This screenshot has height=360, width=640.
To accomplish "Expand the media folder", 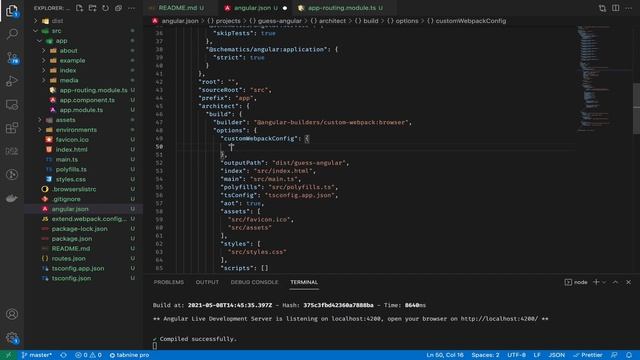I will 69,80.
